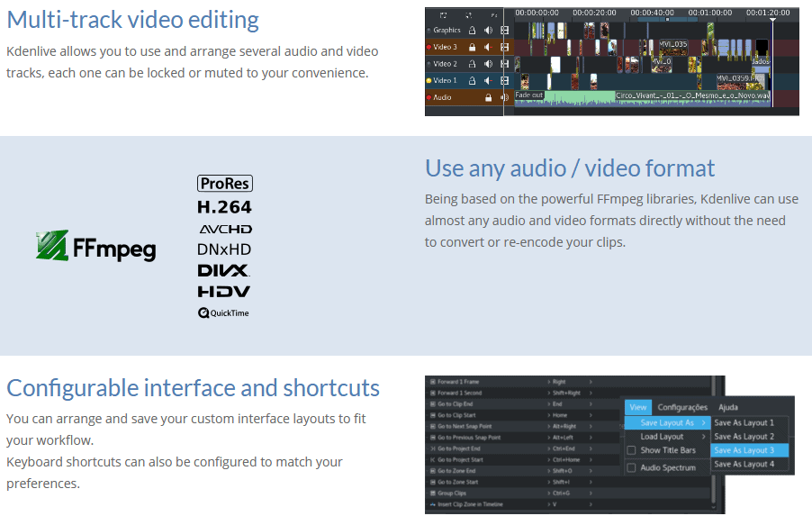Mute the Graphics track speaker icon
Viewport: 812px width, 525px height.
488,31
